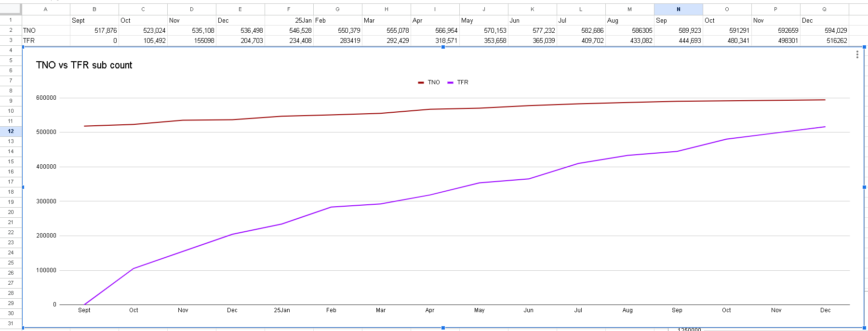Click cell containing 204,703
The image size is (868, 331).
(240, 40)
